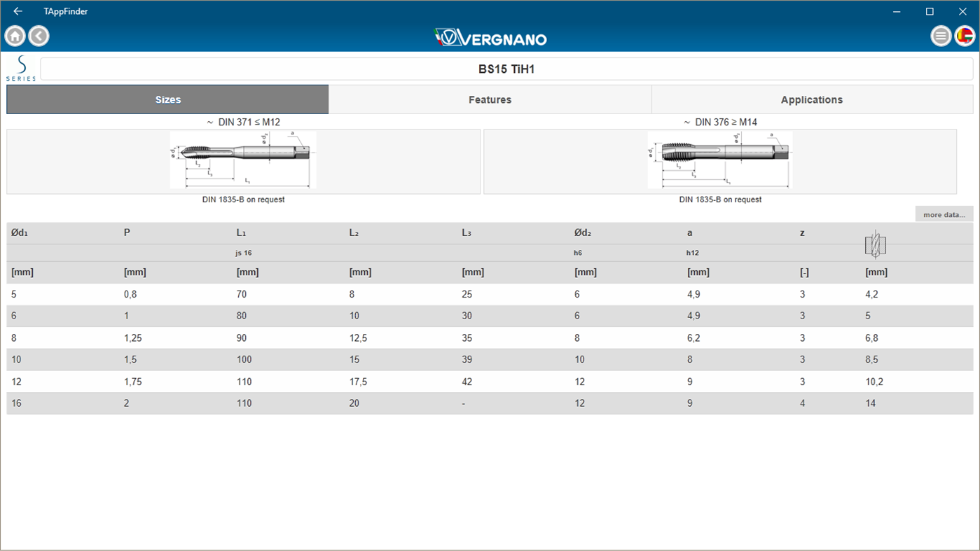Switch to the Features tab
This screenshot has width=980, height=551.
tap(490, 99)
